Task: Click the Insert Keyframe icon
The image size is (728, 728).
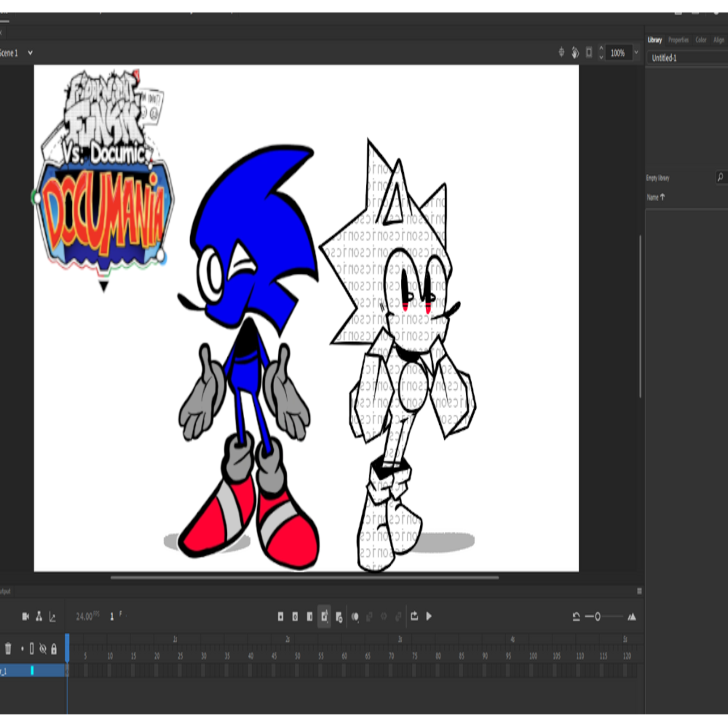Action: point(281,616)
